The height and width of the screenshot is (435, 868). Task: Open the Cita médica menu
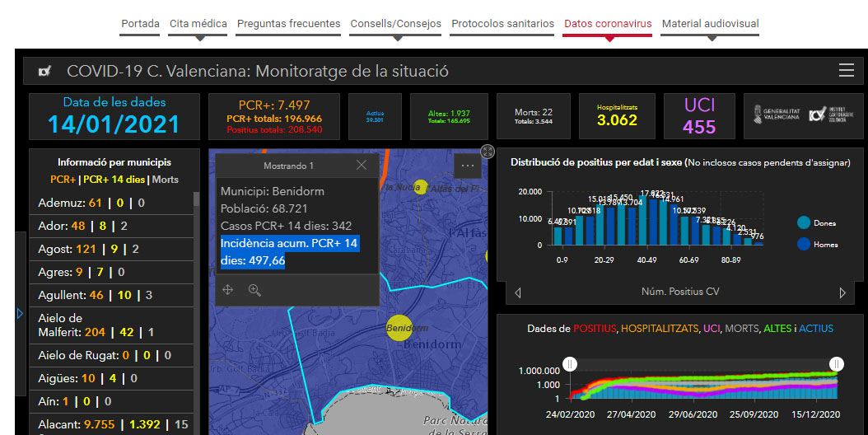pos(198,24)
